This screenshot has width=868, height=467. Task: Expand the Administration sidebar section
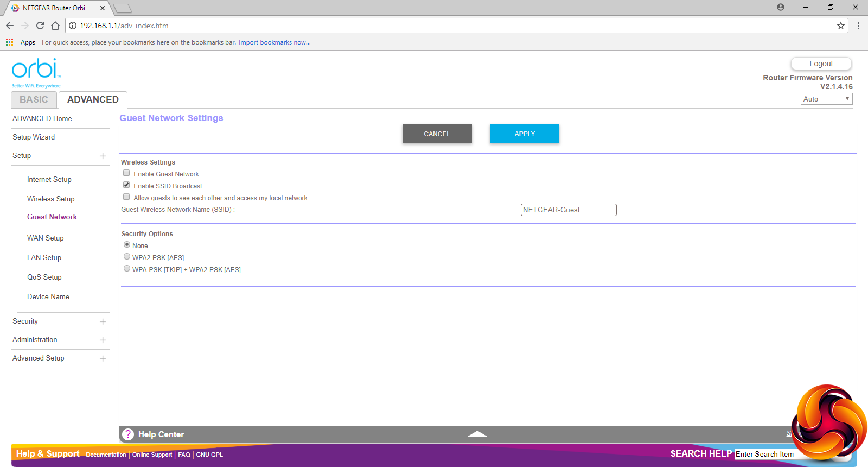(x=103, y=340)
